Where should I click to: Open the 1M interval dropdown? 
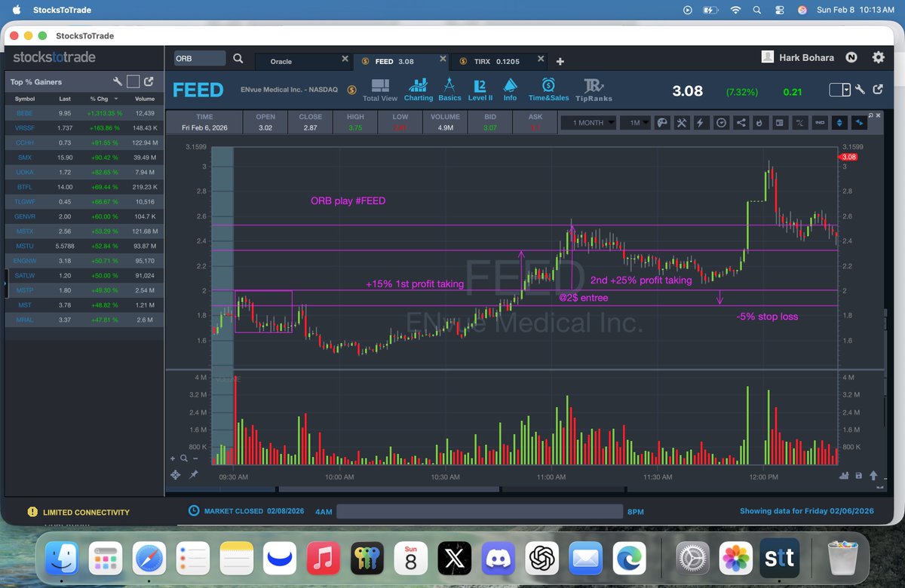(635, 122)
